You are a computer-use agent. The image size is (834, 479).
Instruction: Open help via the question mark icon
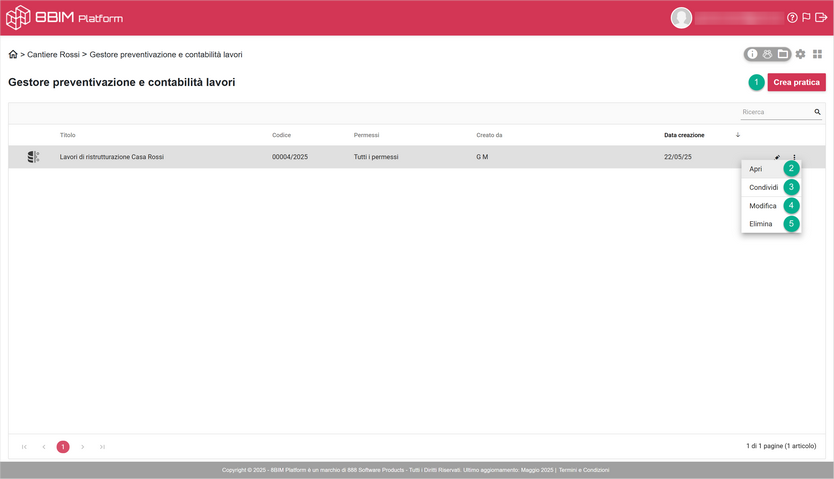792,18
